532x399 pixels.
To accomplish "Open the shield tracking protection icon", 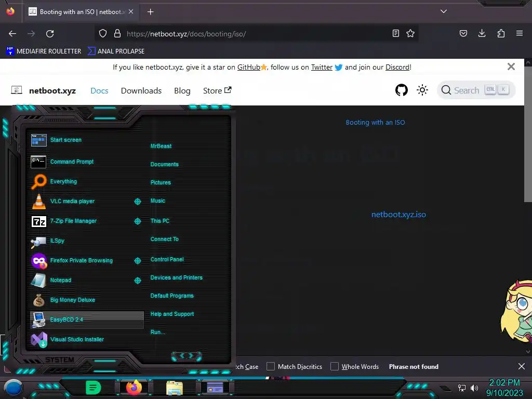I will [x=103, y=33].
